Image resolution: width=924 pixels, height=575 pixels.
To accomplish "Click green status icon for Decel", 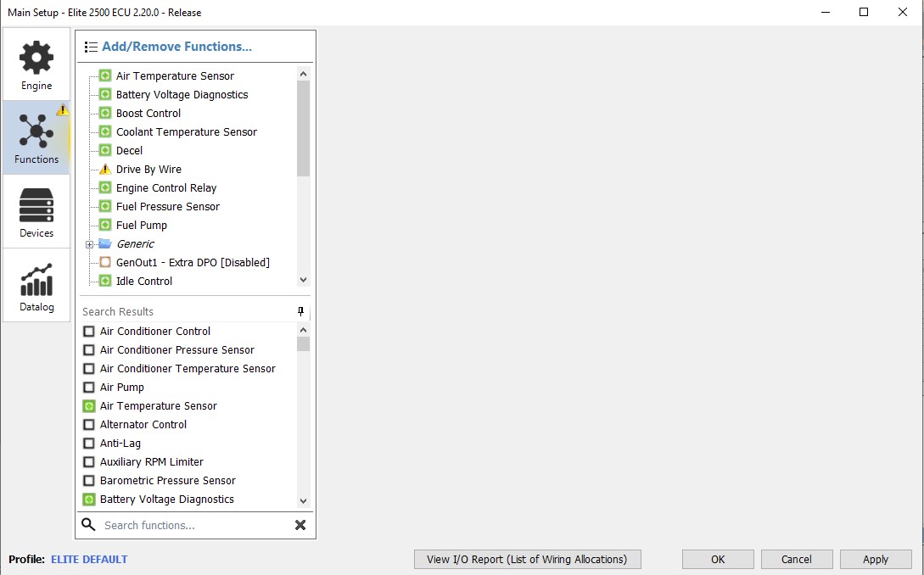I will point(105,150).
